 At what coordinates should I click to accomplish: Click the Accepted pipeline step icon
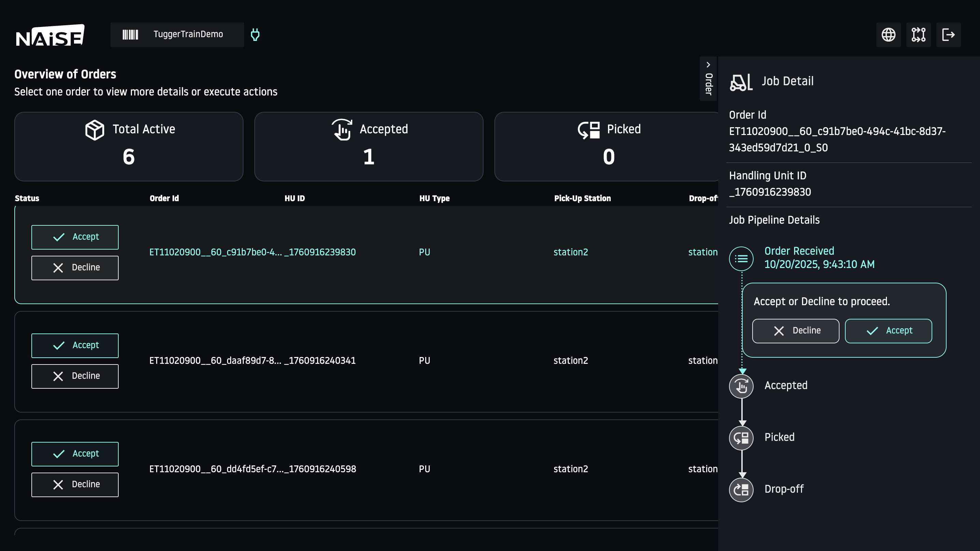pyautogui.click(x=741, y=386)
